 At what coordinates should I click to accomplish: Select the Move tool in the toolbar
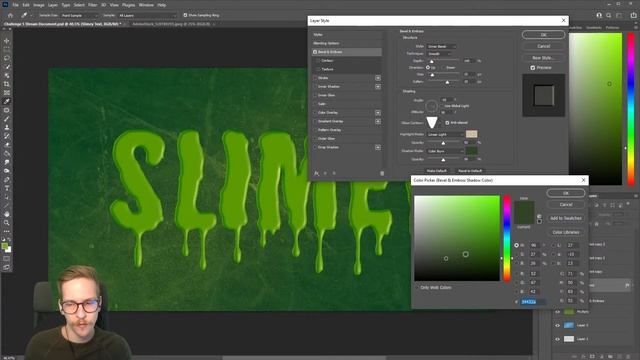[7, 41]
